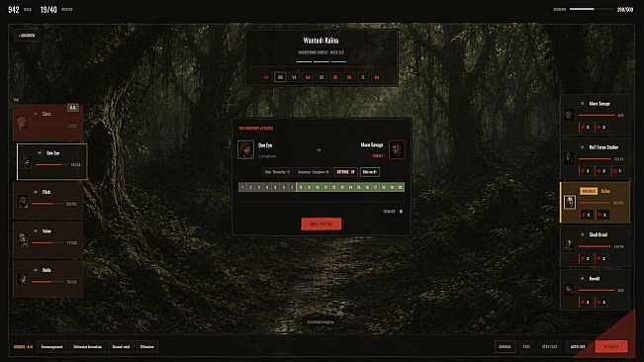This screenshot has height=362, width=644.
Task: Click the damage die icon
Action: tap(401, 212)
